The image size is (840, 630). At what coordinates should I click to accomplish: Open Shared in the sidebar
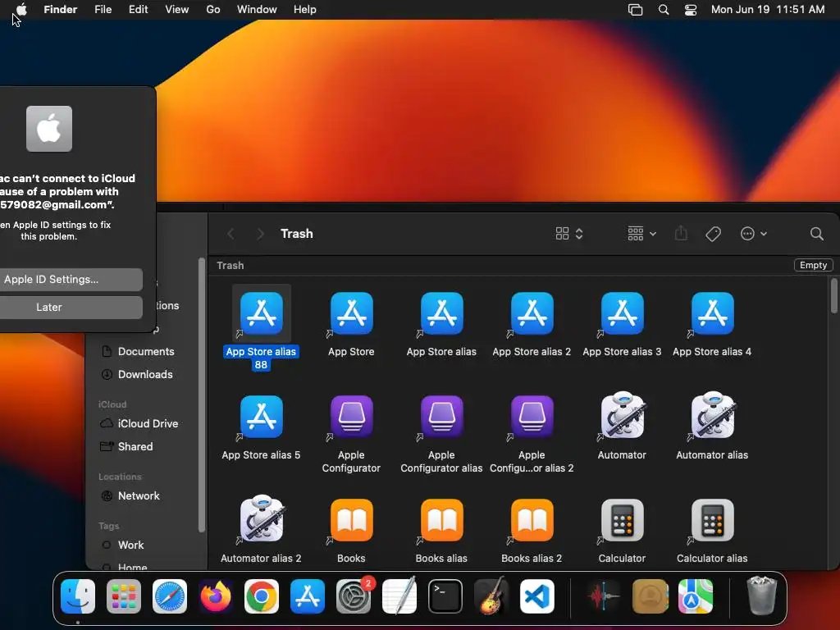pos(126,447)
